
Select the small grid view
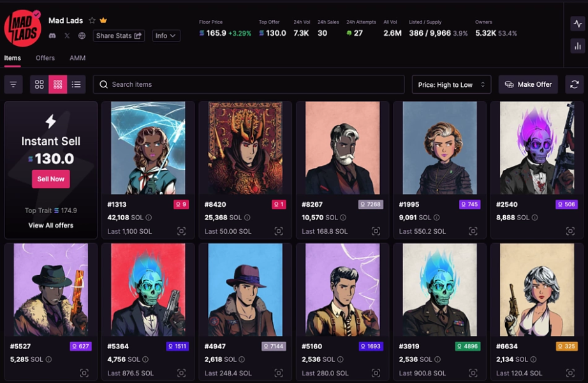(x=58, y=84)
